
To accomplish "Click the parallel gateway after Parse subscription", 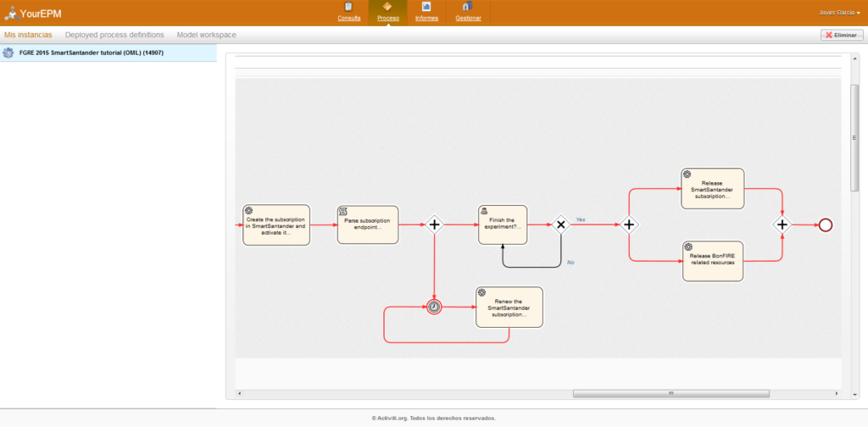I will click(x=435, y=225).
